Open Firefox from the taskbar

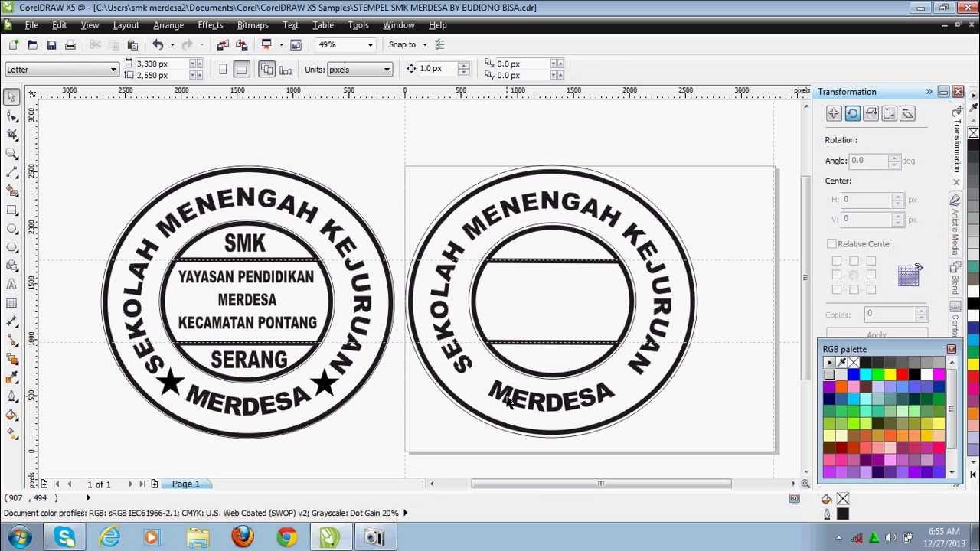243,537
